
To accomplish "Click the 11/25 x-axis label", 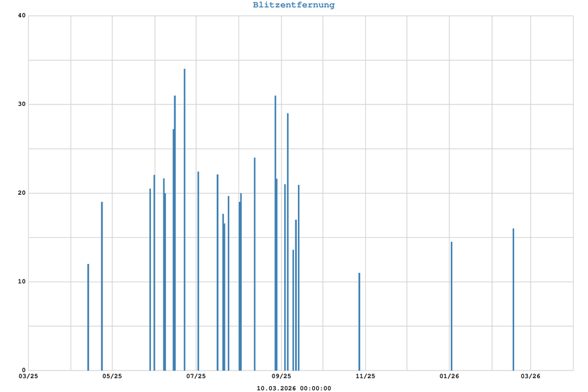I will pyautogui.click(x=365, y=376).
